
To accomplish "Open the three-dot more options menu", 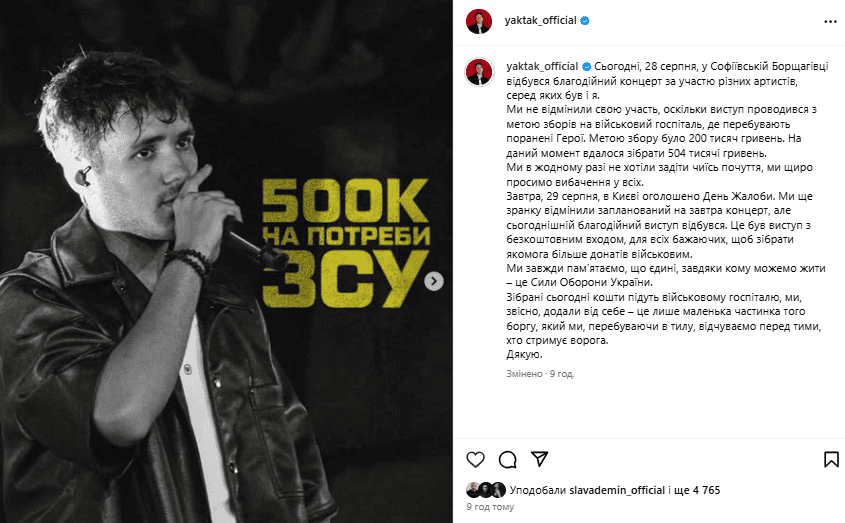I will (x=830, y=22).
